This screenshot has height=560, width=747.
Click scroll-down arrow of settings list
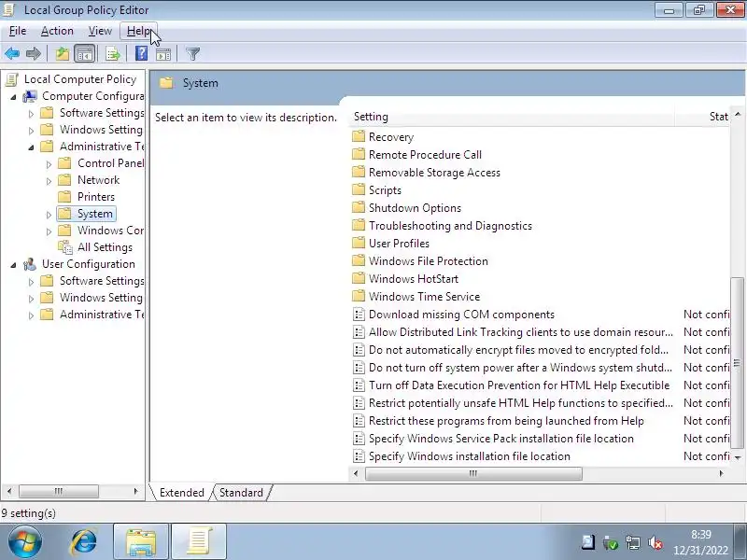click(x=738, y=457)
